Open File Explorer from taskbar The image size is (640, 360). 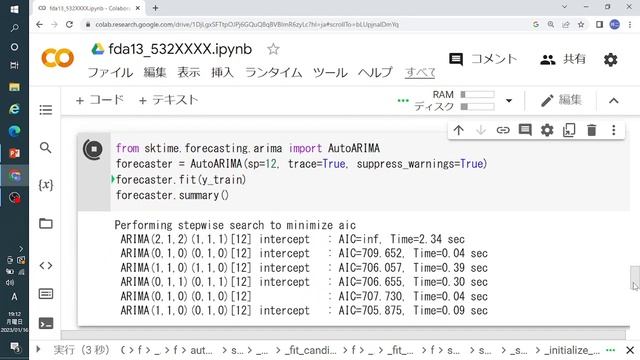14,87
